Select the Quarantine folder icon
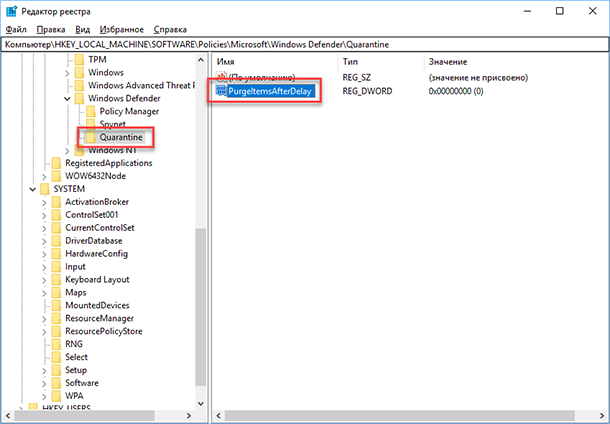The height and width of the screenshot is (424, 610). pos(91,137)
